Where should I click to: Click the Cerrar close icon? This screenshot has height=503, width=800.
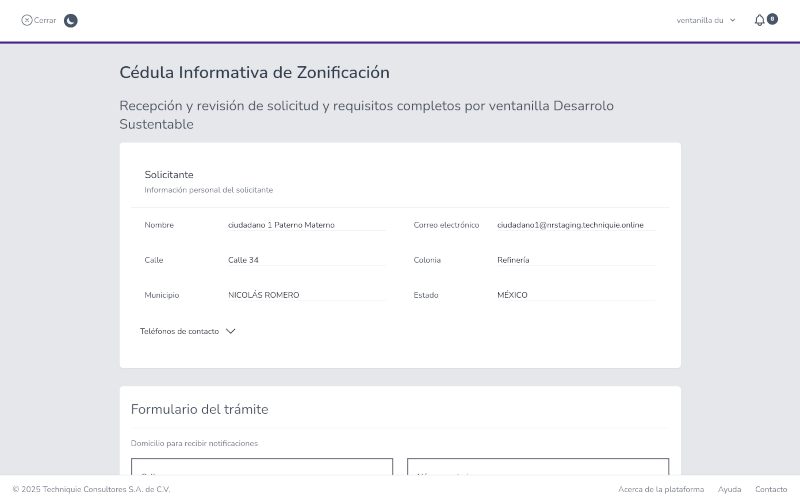[27, 20]
